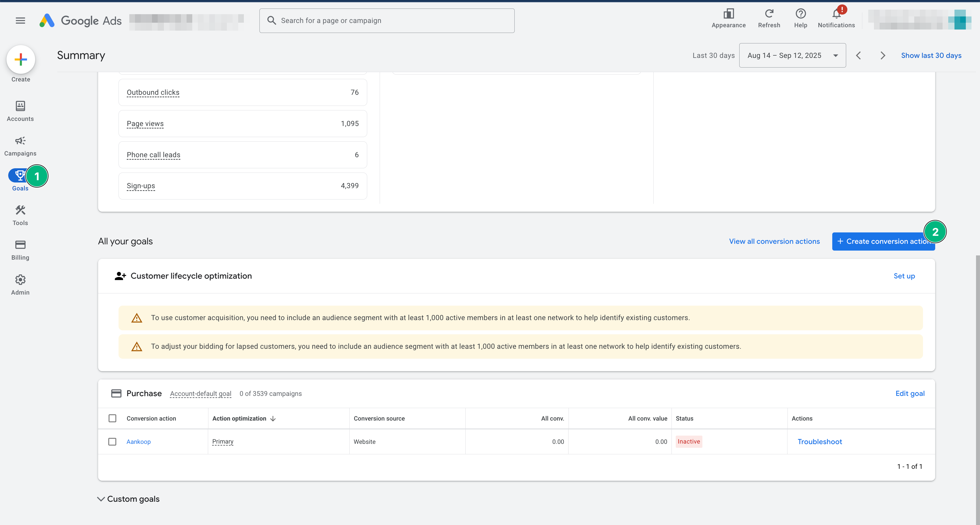Screen dimensions: 980x525
Task: Go to the previous date period
Action: click(x=858, y=56)
